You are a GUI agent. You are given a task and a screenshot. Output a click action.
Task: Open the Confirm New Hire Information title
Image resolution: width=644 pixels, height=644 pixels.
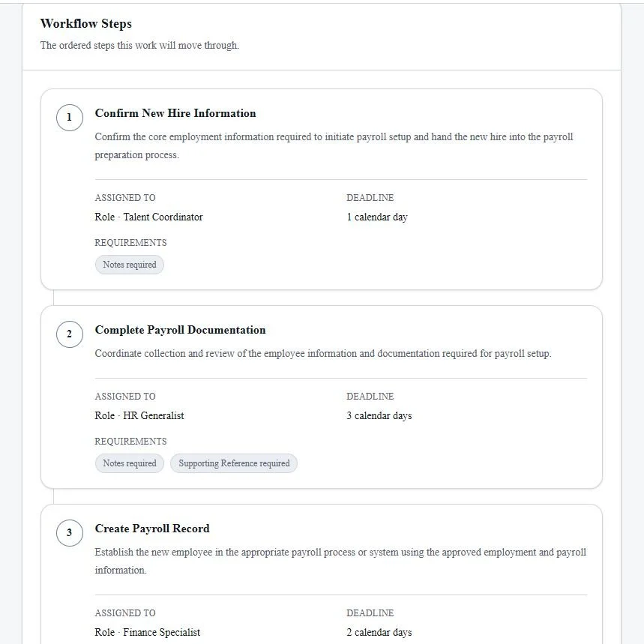pyautogui.click(x=175, y=113)
